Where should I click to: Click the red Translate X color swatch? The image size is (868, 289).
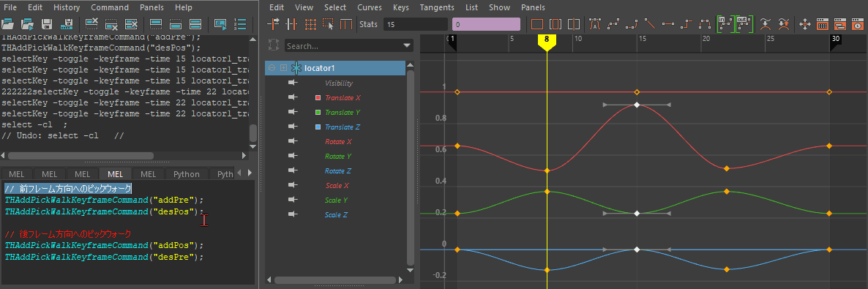tap(318, 98)
